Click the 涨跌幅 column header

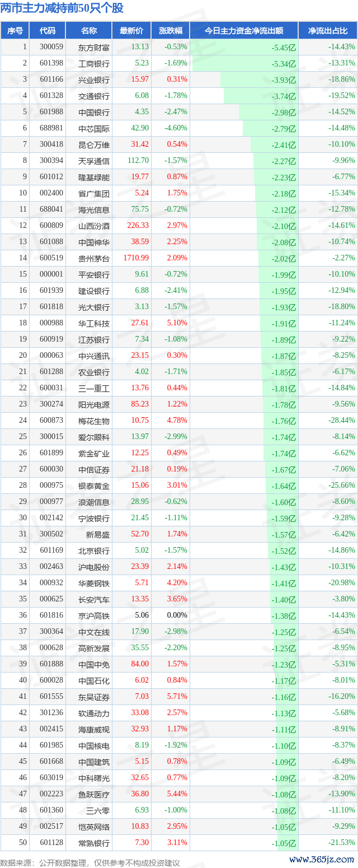170,31
